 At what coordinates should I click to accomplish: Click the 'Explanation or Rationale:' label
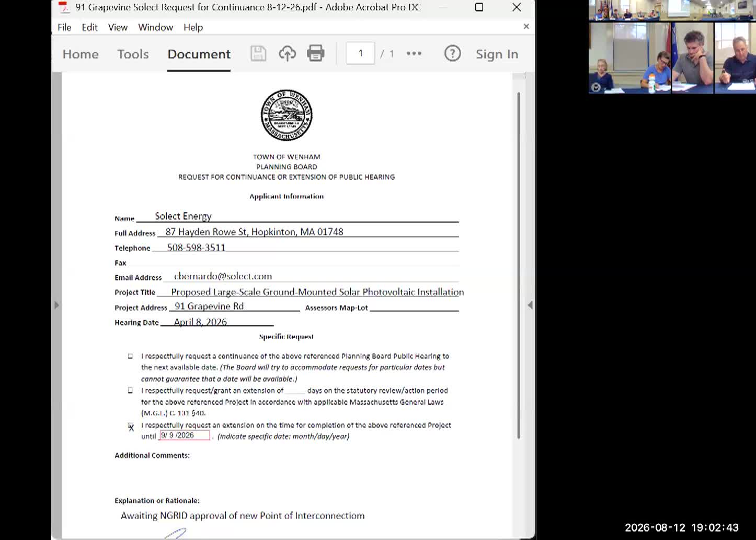click(x=157, y=500)
